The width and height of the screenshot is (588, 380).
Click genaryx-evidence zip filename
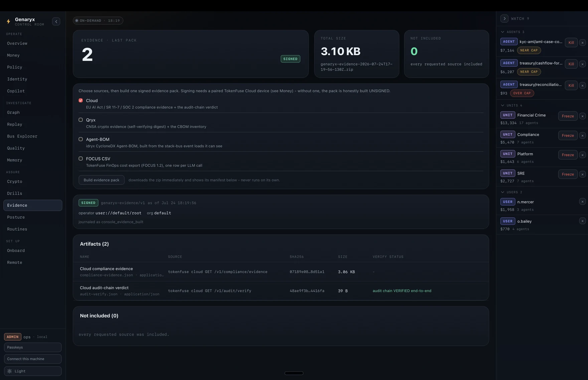(356, 67)
